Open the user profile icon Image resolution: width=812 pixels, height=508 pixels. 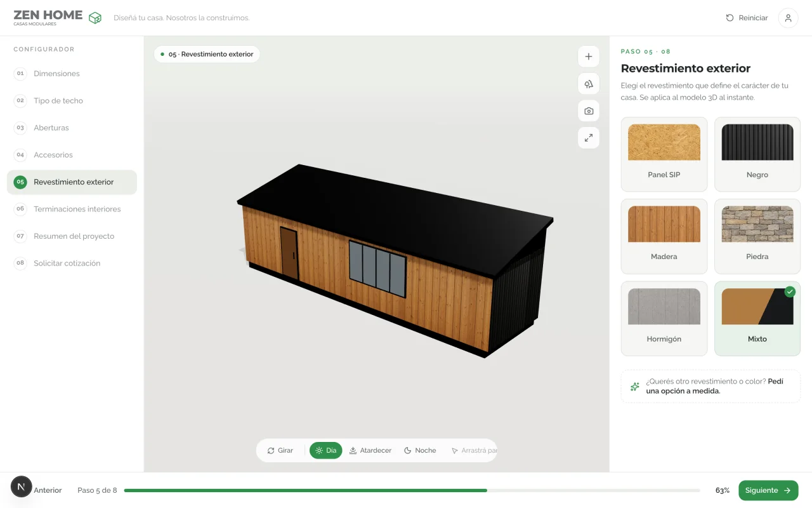pos(788,18)
